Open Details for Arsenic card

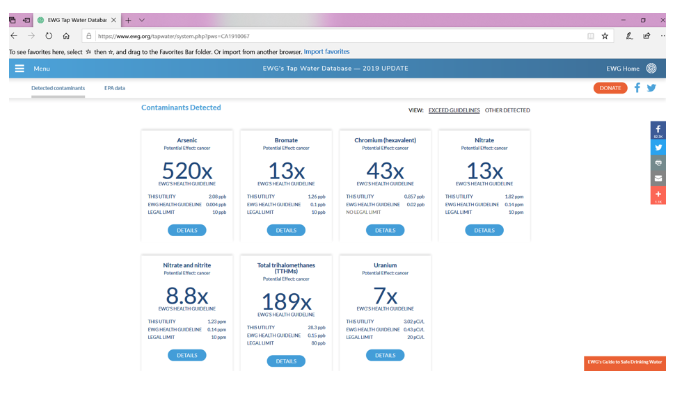click(187, 230)
